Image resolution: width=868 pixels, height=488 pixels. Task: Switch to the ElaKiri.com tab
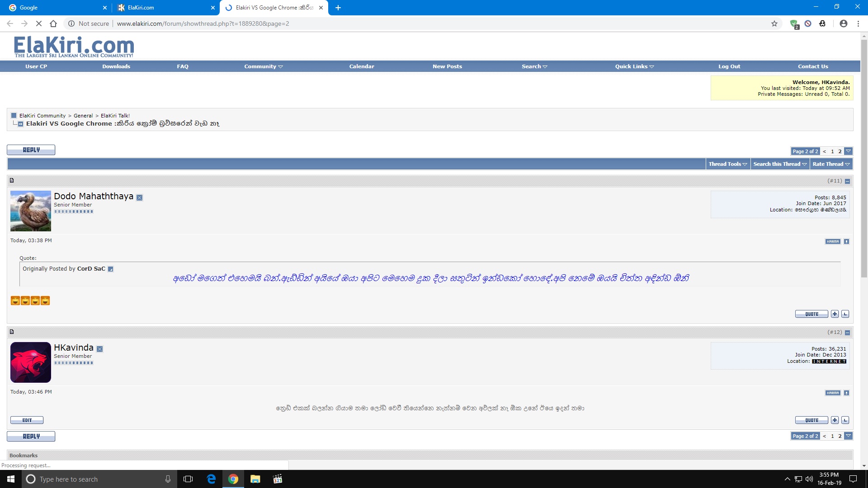(165, 8)
